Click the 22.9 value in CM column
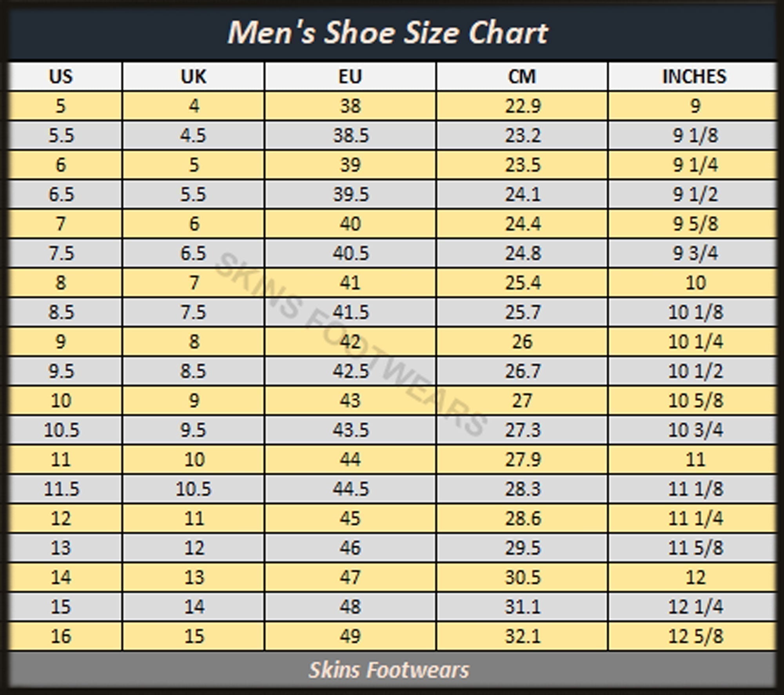The width and height of the screenshot is (784, 695). 523,106
